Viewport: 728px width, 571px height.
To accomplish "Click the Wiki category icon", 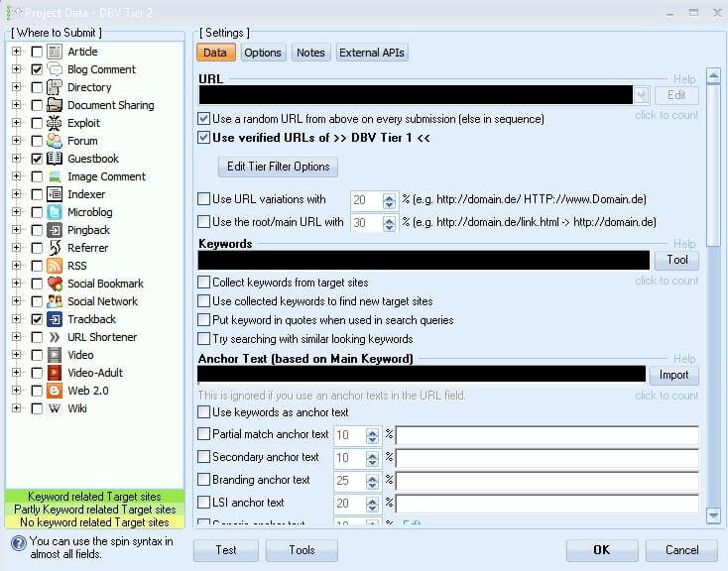I will click(55, 408).
